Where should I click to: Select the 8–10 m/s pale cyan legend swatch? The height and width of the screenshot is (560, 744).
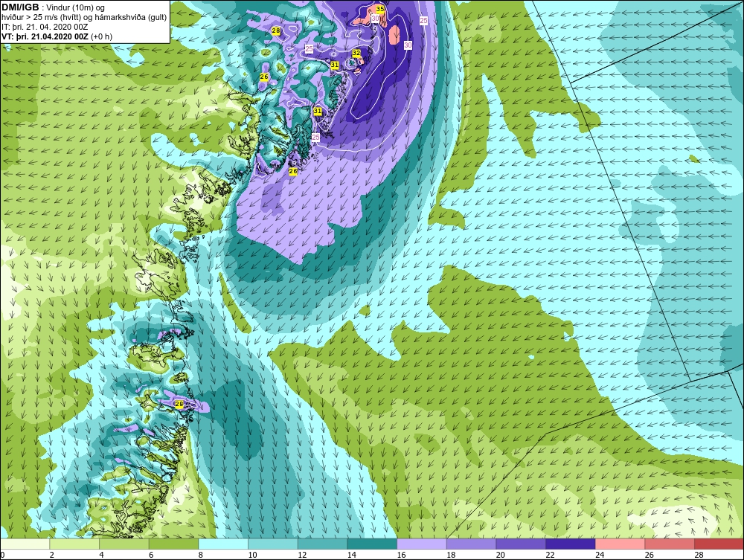[x=223, y=544]
